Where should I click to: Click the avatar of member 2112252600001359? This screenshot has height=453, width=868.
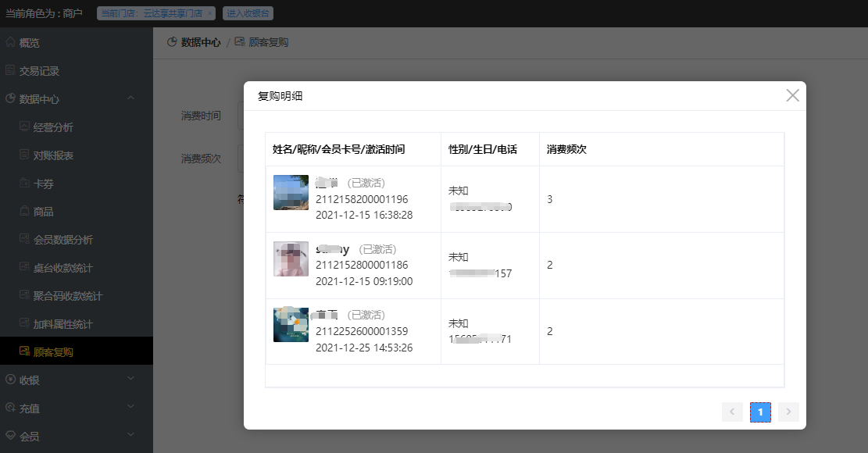coord(291,325)
